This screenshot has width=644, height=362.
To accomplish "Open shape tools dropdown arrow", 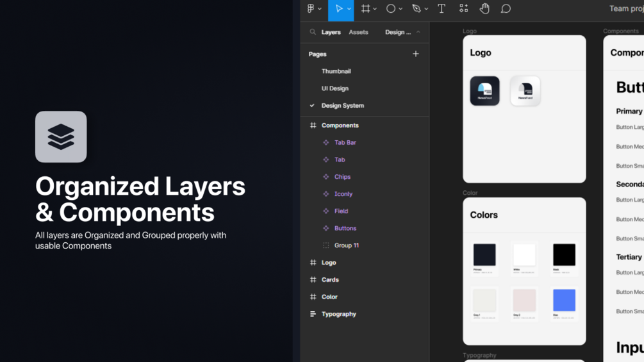I will coord(400,9).
